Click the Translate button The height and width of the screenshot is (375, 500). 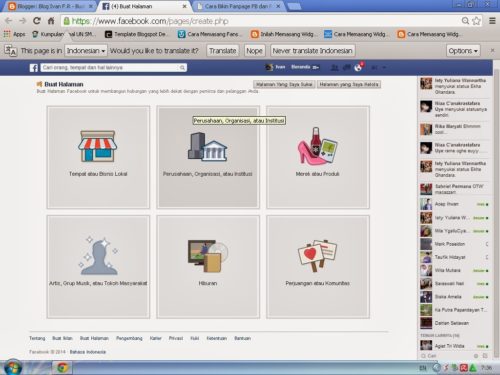223,51
